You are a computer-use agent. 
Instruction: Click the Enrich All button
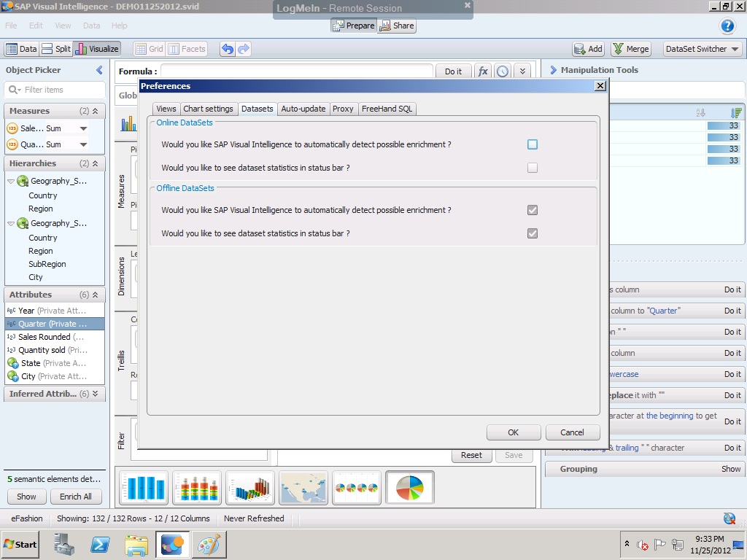click(76, 497)
